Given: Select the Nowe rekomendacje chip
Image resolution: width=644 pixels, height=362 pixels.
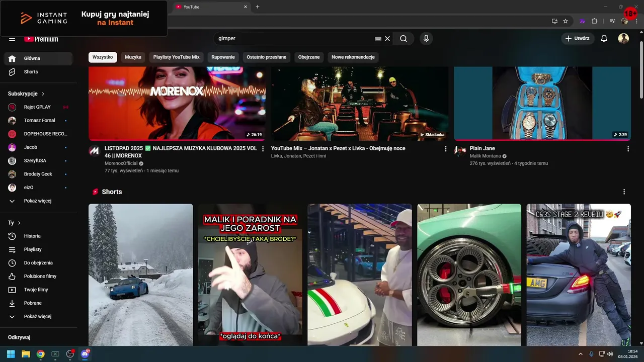Looking at the screenshot, I should (353, 57).
